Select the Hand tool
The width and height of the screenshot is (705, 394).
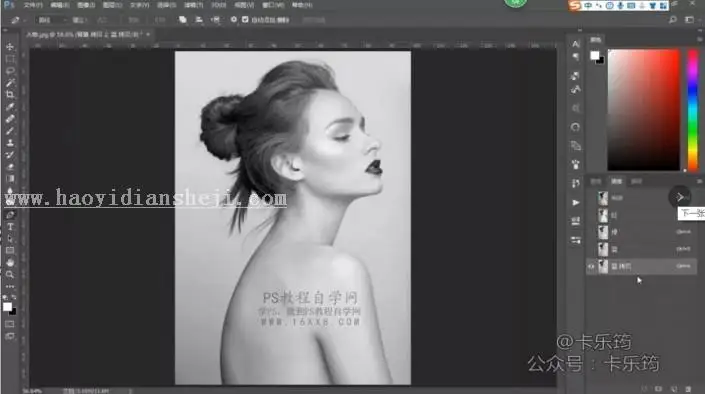(x=10, y=263)
